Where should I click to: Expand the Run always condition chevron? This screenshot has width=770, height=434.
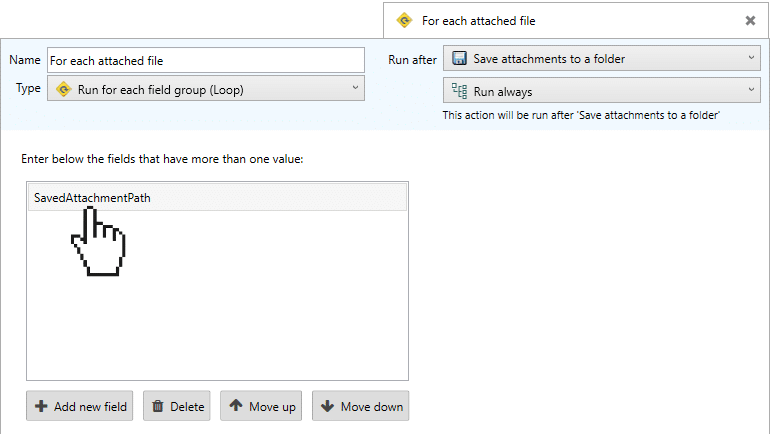pyautogui.click(x=751, y=90)
